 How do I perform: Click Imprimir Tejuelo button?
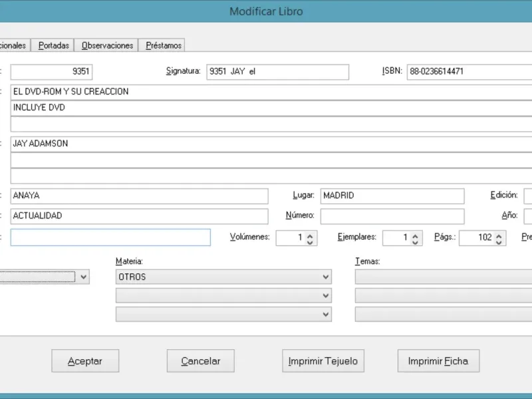(x=323, y=361)
